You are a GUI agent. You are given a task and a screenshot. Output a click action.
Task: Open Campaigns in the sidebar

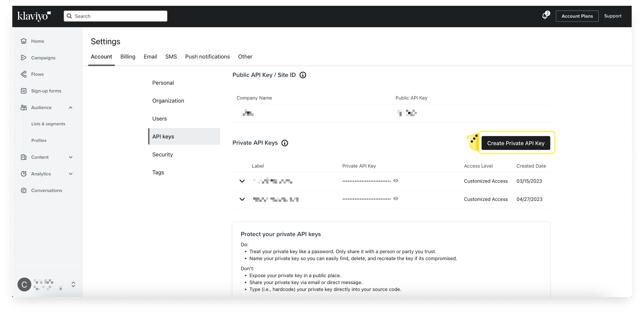pyautogui.click(x=43, y=58)
